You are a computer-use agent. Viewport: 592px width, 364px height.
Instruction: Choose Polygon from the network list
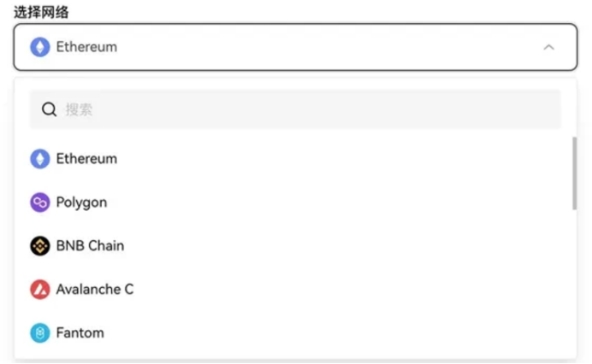[x=295, y=203]
